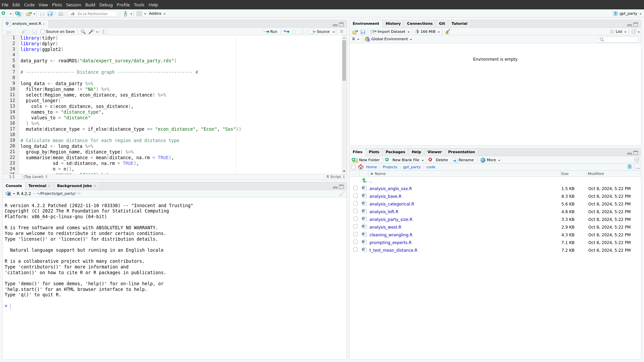Viewport: 644px width, 362px height.
Task: Check the box next to analysis_base.R
Action: pos(355,196)
